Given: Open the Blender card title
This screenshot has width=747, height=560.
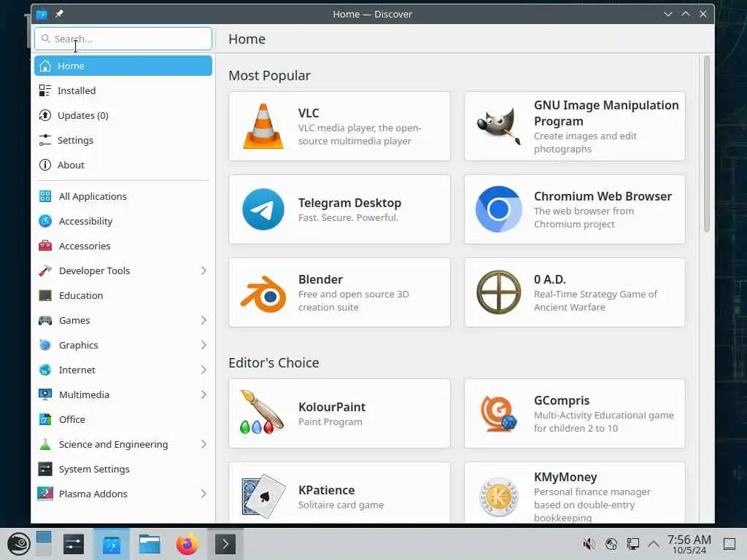Looking at the screenshot, I should [x=321, y=279].
